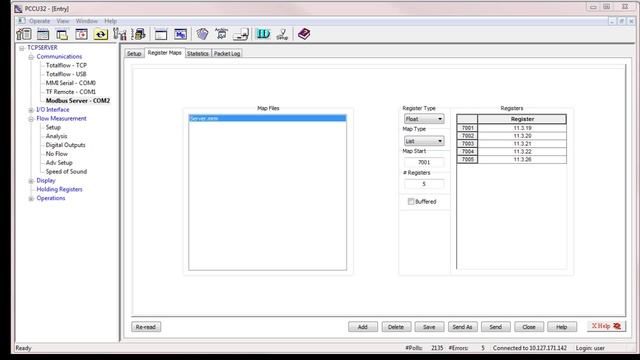Collapse the TCPSERVER tree root
Screen dimensions: 640x360
22,48
